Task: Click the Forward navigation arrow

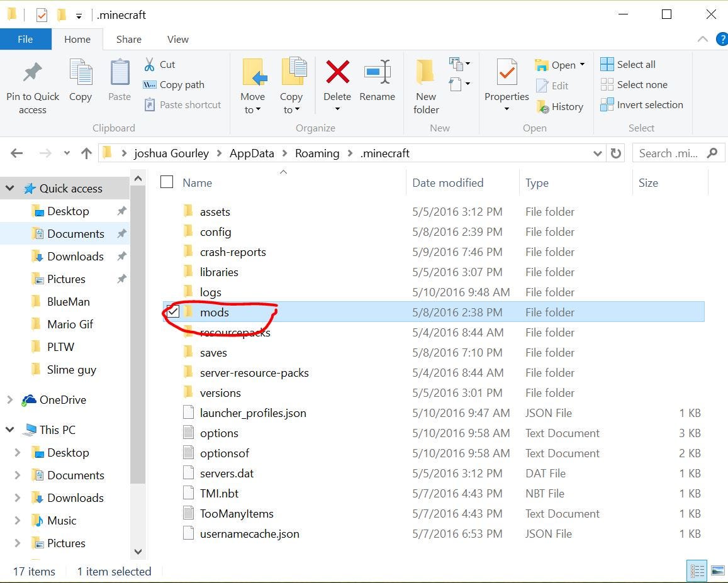Action: click(x=45, y=153)
